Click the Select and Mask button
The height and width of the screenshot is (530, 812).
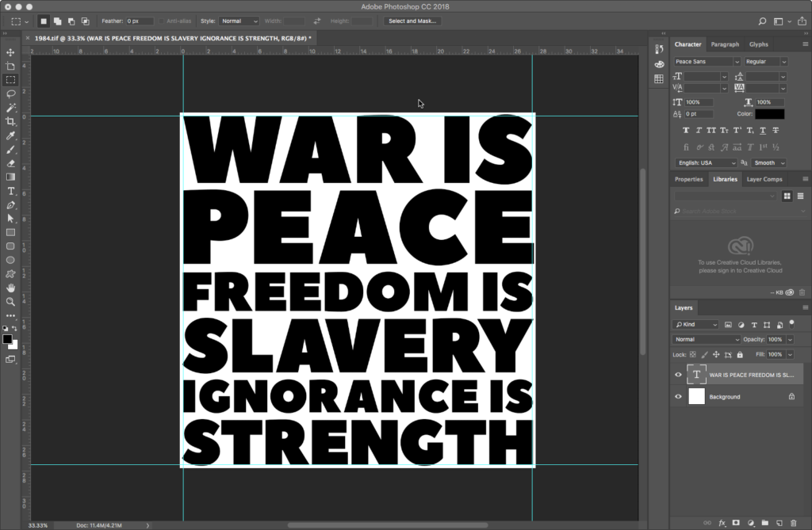coord(413,21)
